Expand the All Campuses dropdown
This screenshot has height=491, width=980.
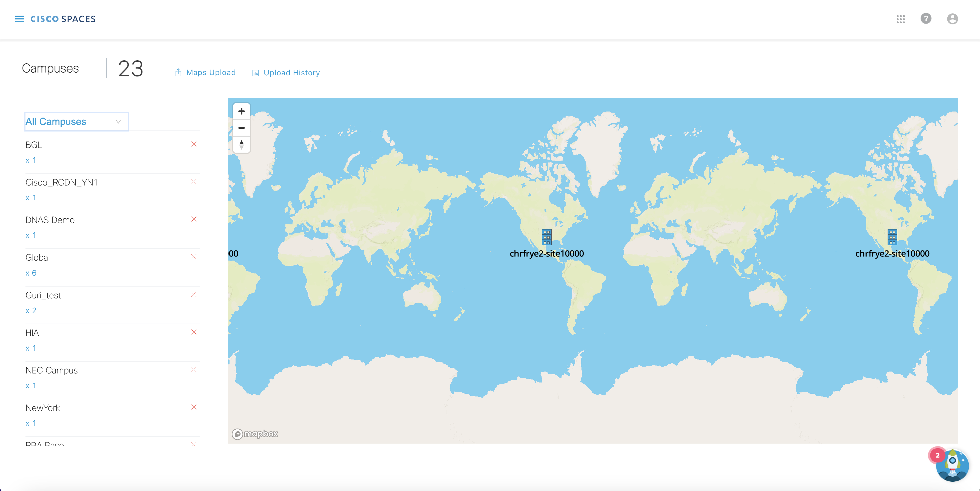[x=76, y=121]
